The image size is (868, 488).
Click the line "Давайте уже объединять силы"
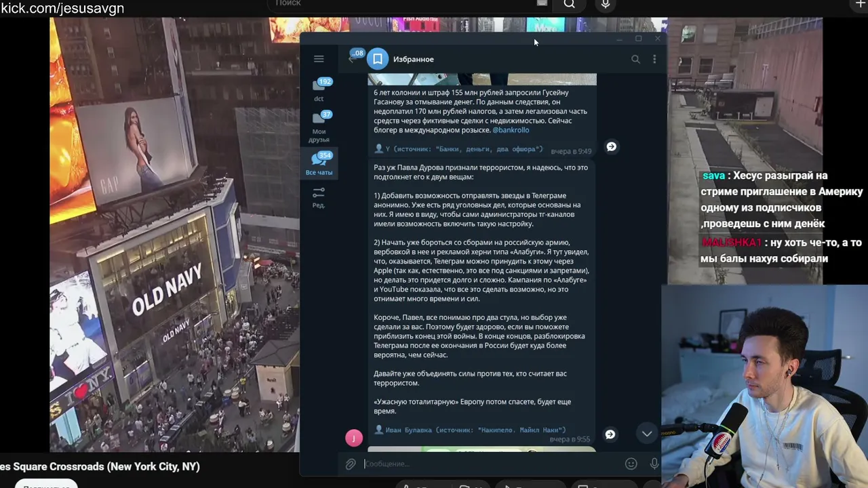click(x=470, y=378)
